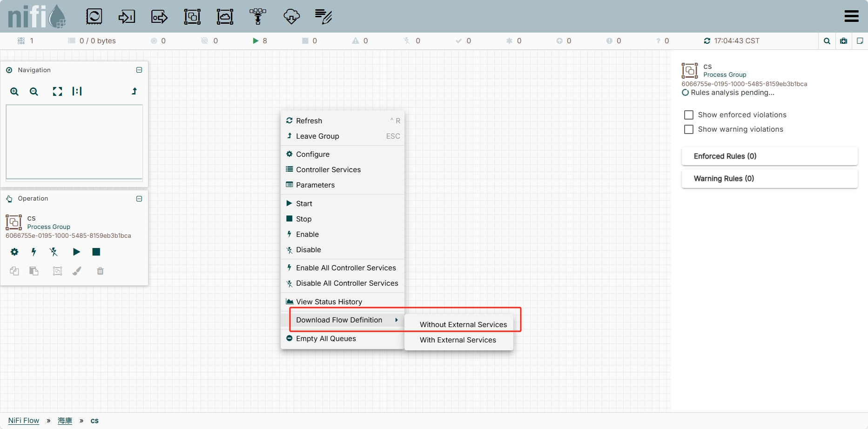Image resolution: width=868 pixels, height=429 pixels.
Task: Open the global hamburger menu
Action: (851, 16)
